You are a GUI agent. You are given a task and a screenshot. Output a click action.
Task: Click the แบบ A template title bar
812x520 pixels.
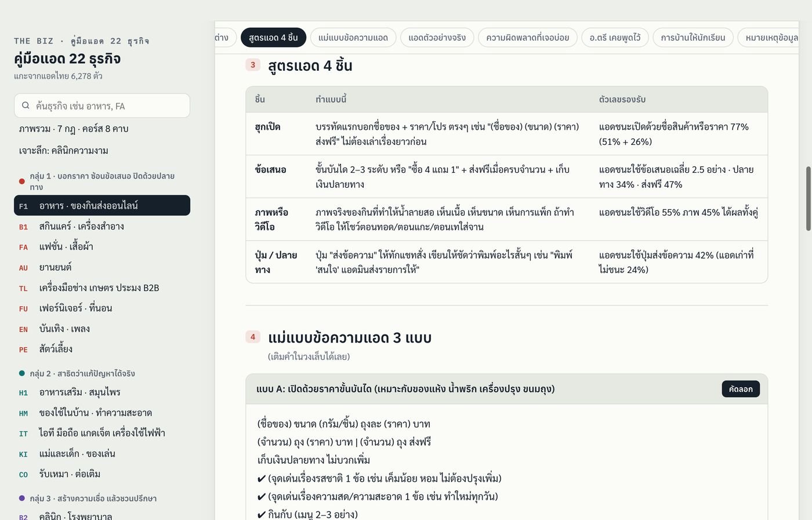pos(507,389)
